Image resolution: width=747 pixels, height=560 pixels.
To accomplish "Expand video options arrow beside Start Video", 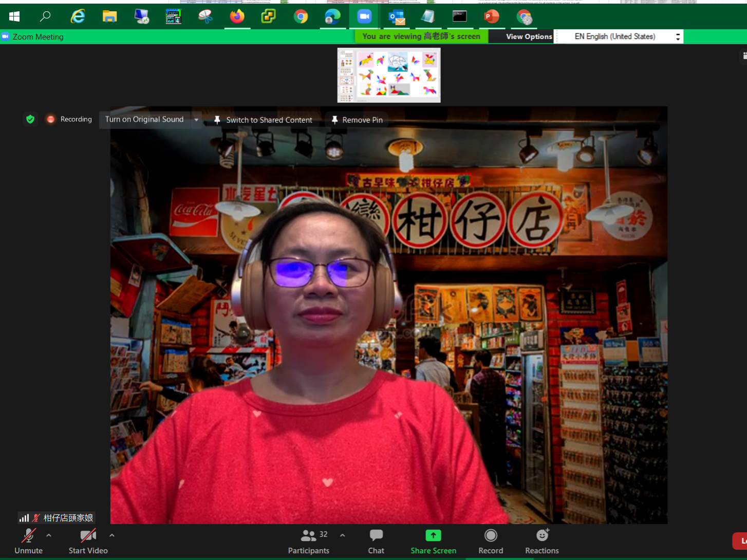I will 112,535.
